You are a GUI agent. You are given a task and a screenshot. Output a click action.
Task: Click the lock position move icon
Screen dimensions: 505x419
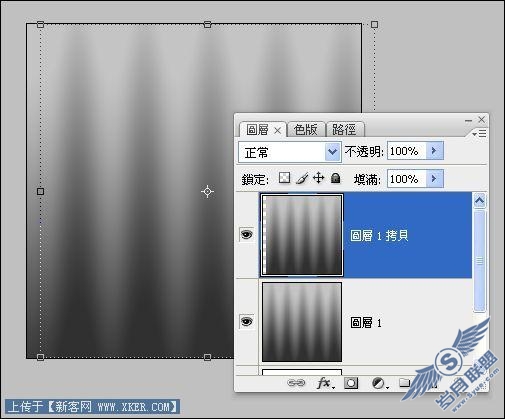319,178
